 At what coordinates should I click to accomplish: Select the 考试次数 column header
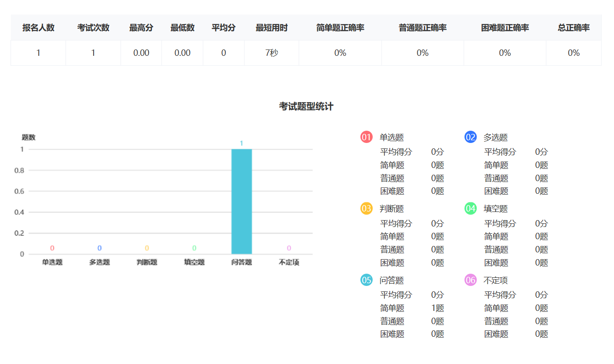[x=93, y=28]
